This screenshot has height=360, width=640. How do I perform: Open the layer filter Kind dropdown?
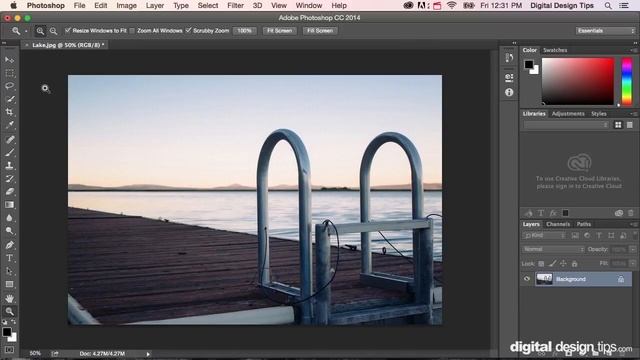tap(544, 236)
